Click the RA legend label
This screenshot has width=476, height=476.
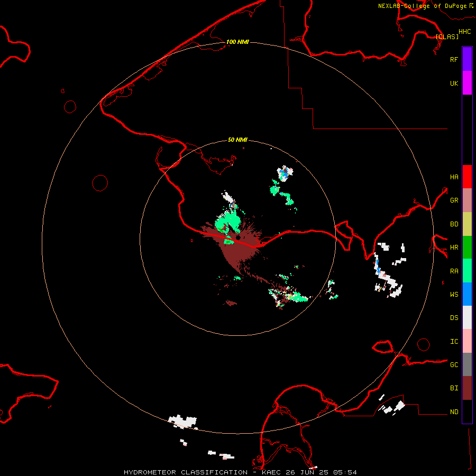point(454,271)
